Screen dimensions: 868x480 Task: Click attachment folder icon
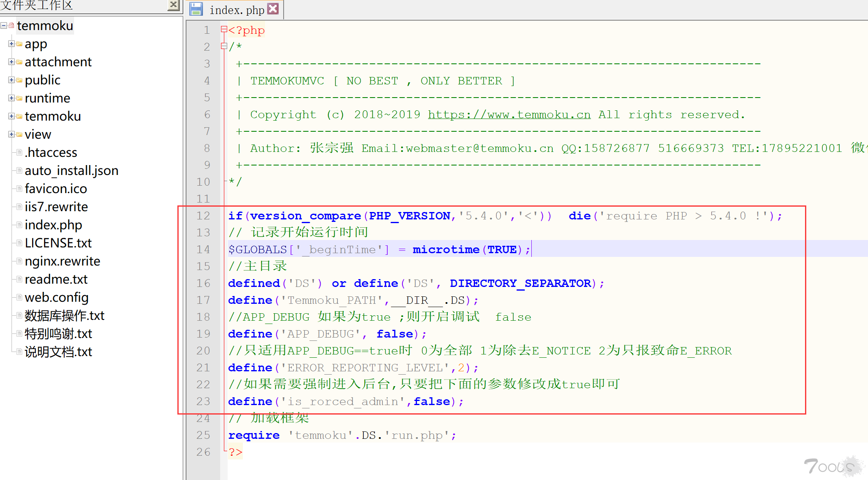(x=19, y=62)
